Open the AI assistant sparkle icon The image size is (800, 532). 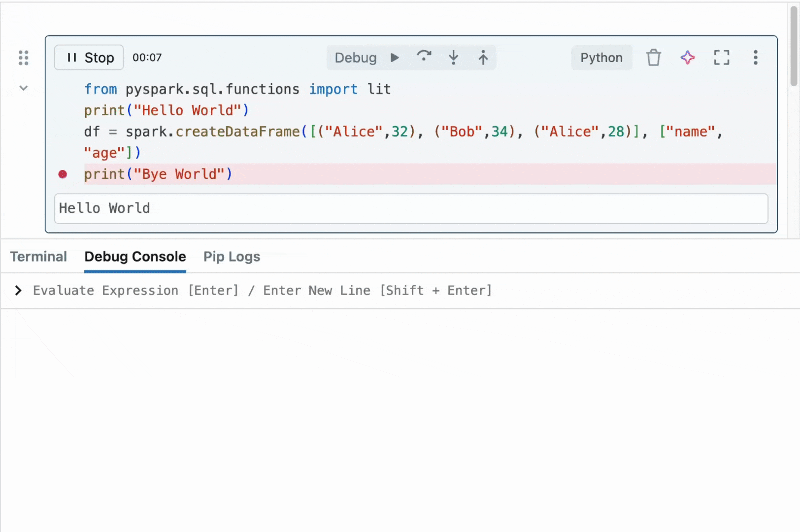[688, 58]
